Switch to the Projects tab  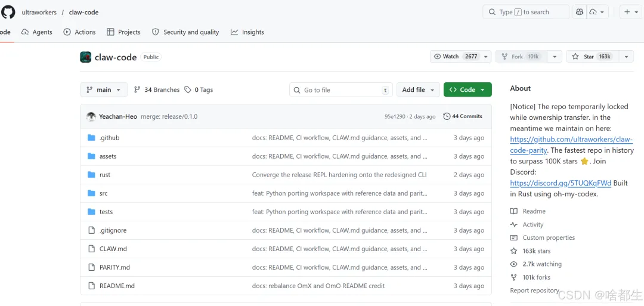123,32
